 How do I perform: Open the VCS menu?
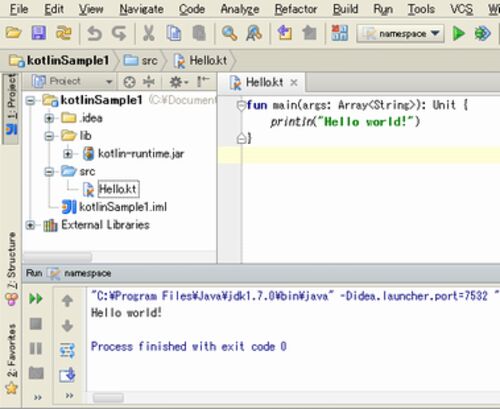click(461, 9)
